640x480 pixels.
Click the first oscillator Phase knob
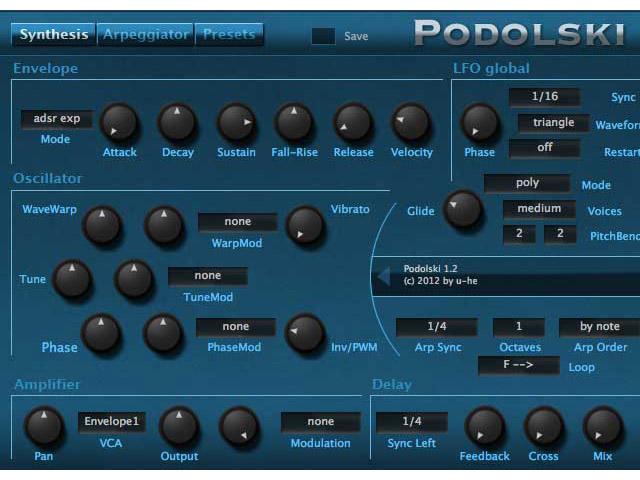101,333
